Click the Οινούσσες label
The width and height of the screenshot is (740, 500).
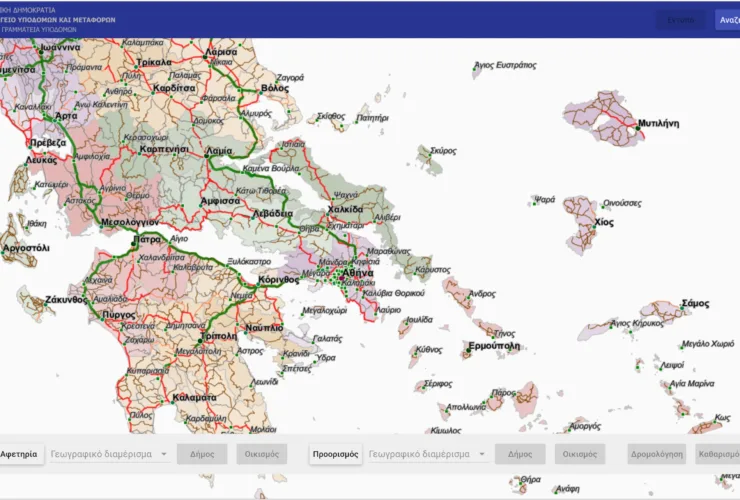tap(622, 203)
